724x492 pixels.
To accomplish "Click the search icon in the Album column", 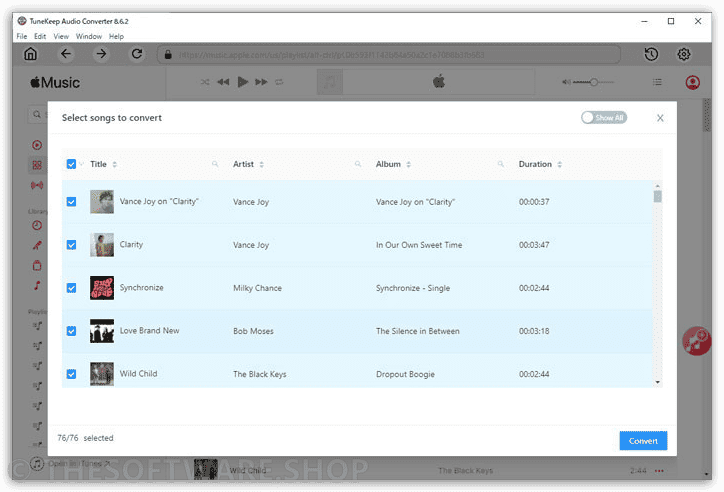I will (501, 164).
